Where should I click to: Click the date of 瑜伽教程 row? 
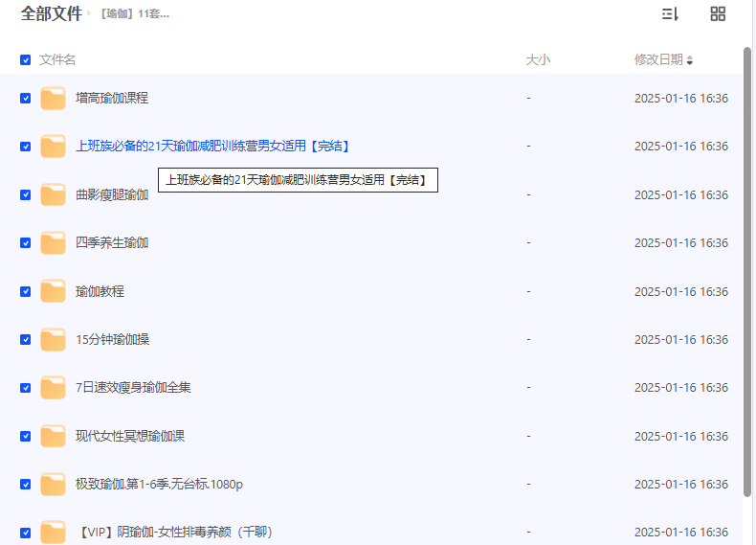click(x=681, y=291)
